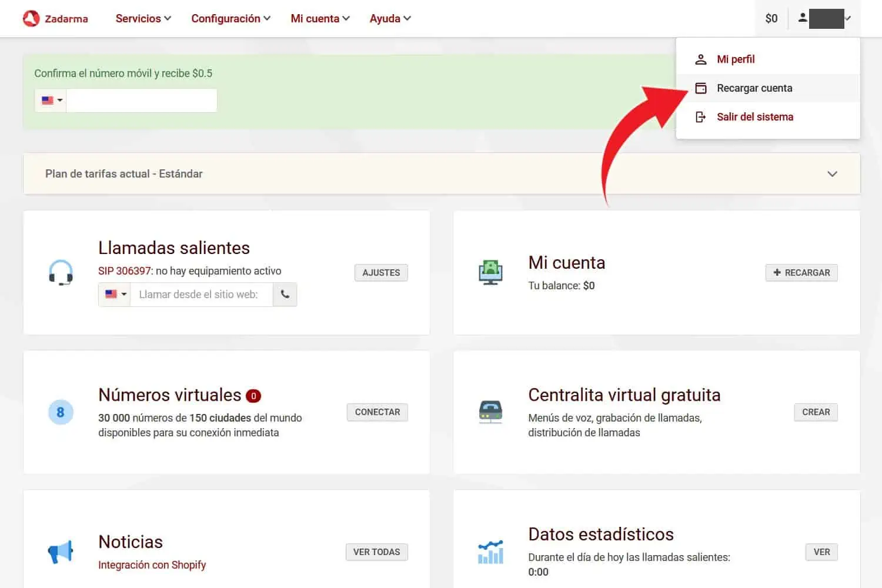Open flag dropdown in Llamadas salientes
Viewport: 882px width, 588px height.
click(x=115, y=295)
